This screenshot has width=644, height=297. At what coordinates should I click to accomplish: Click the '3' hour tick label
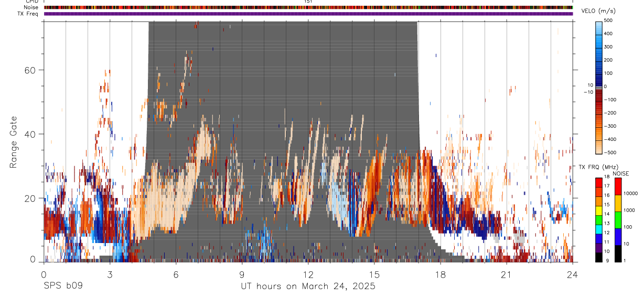click(110, 274)
